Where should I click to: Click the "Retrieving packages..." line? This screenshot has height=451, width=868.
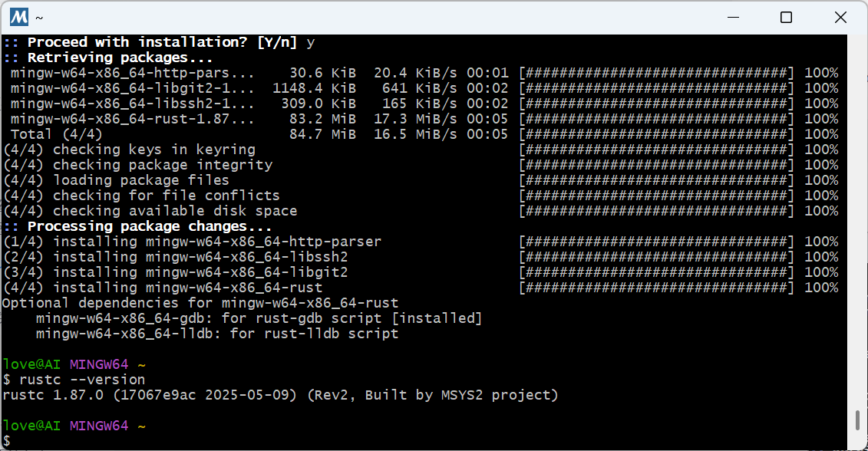click(x=108, y=58)
